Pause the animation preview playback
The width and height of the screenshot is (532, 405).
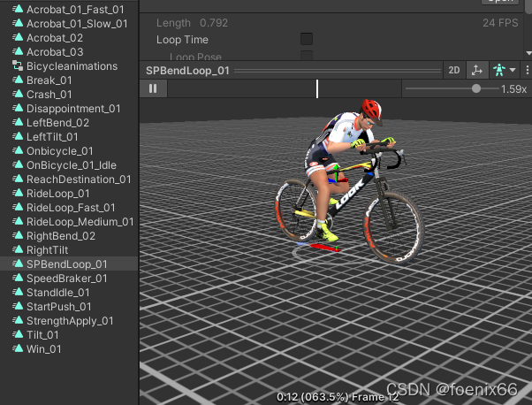153,88
